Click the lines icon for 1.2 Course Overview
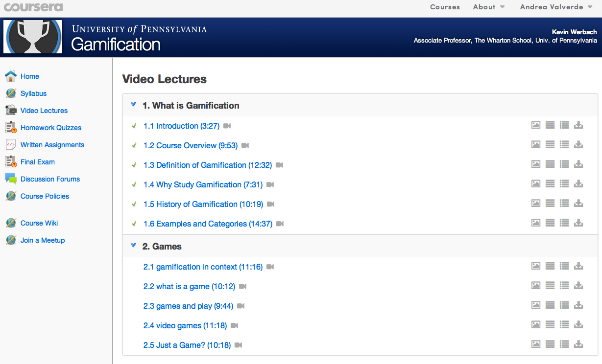Screen dimensions: 602x364 coord(550,145)
